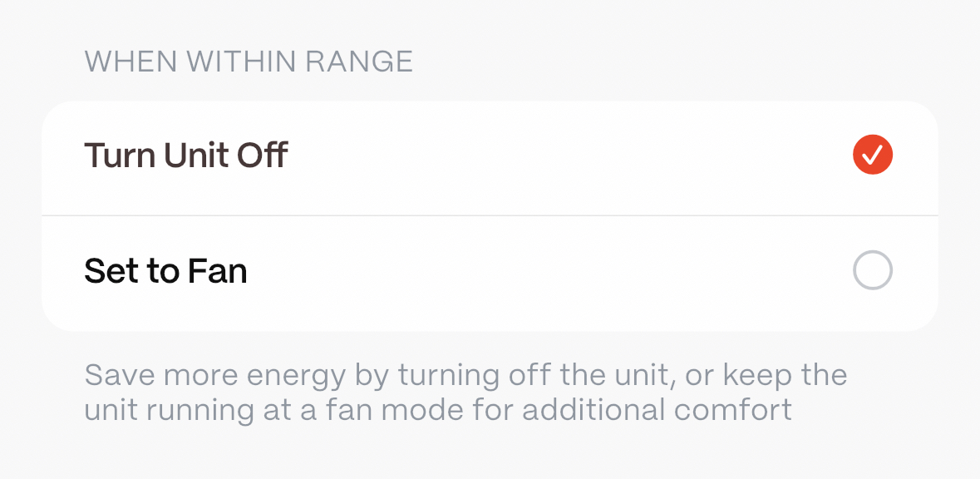Image resolution: width=980 pixels, height=479 pixels.
Task: Click the gray unselected radio circle
Action: (x=872, y=270)
